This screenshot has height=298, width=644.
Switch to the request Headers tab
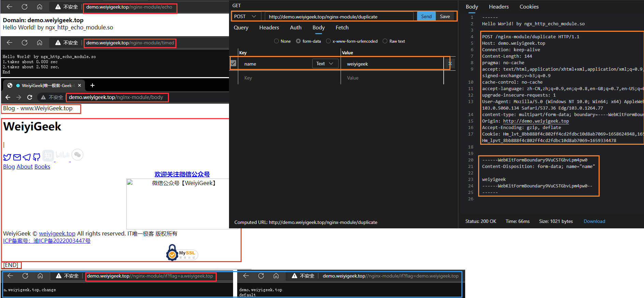tap(269, 28)
